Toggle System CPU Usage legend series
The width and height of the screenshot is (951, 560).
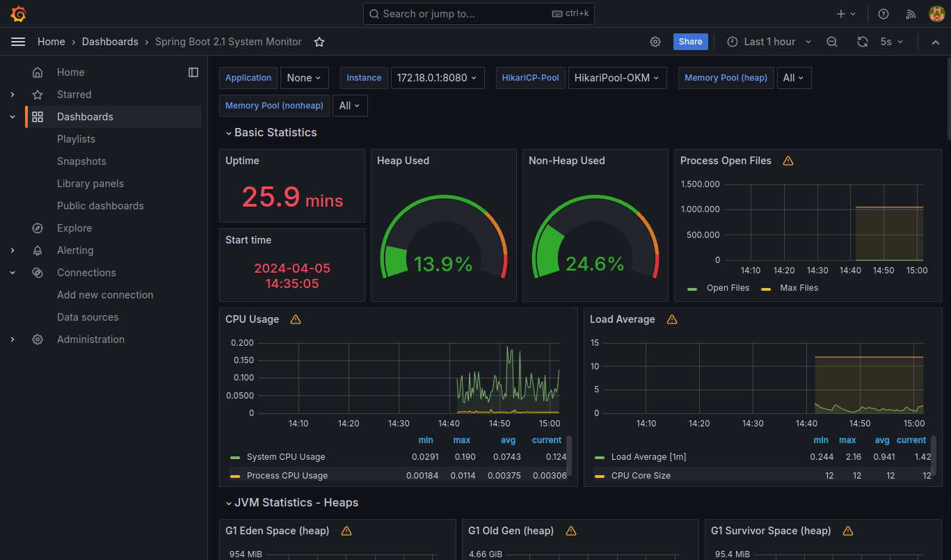286,457
